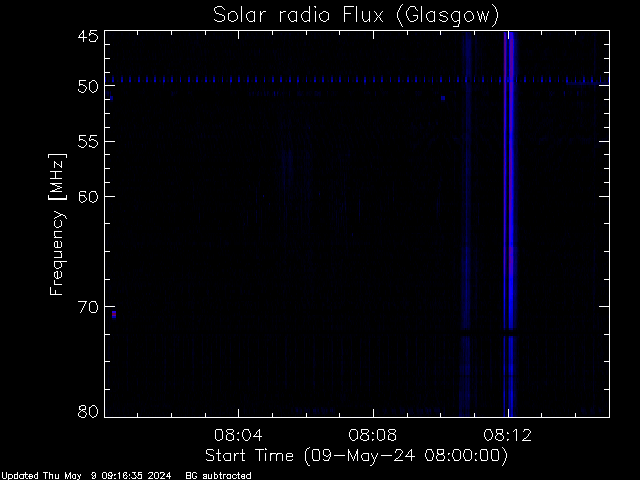The height and width of the screenshot is (480, 640).
Task: Click the "Start Time (09-May-24 08:00:00)" label
Action: [x=356, y=456]
